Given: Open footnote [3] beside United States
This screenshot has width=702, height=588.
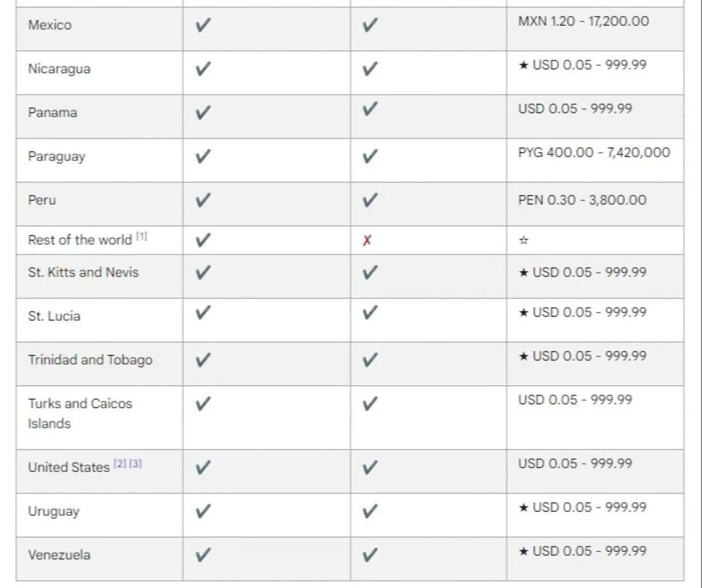Looking at the screenshot, I should pos(135,464).
